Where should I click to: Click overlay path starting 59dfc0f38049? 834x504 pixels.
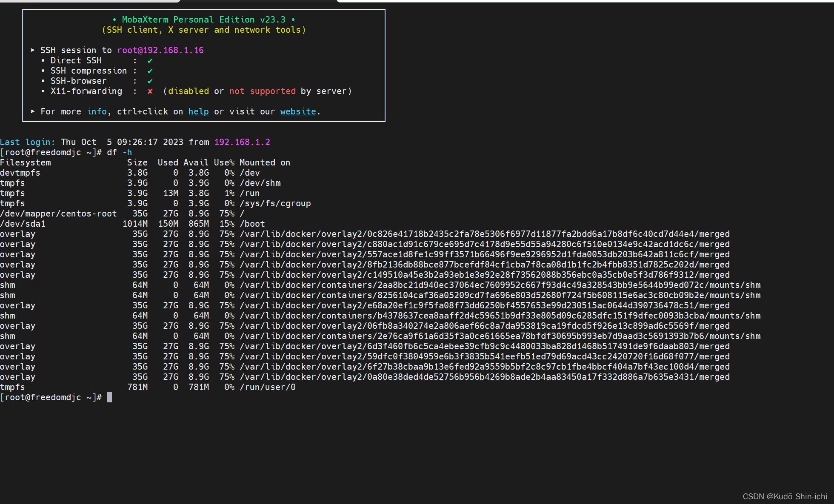tap(485, 356)
